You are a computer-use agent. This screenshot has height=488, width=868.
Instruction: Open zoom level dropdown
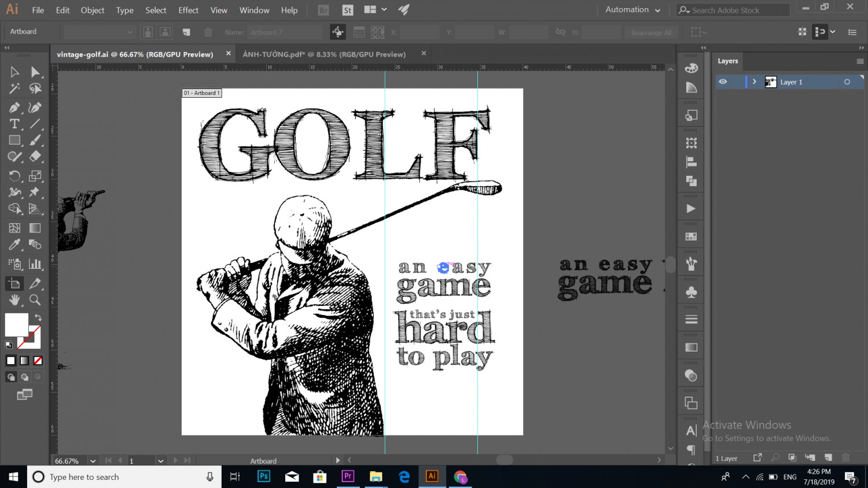(93, 461)
